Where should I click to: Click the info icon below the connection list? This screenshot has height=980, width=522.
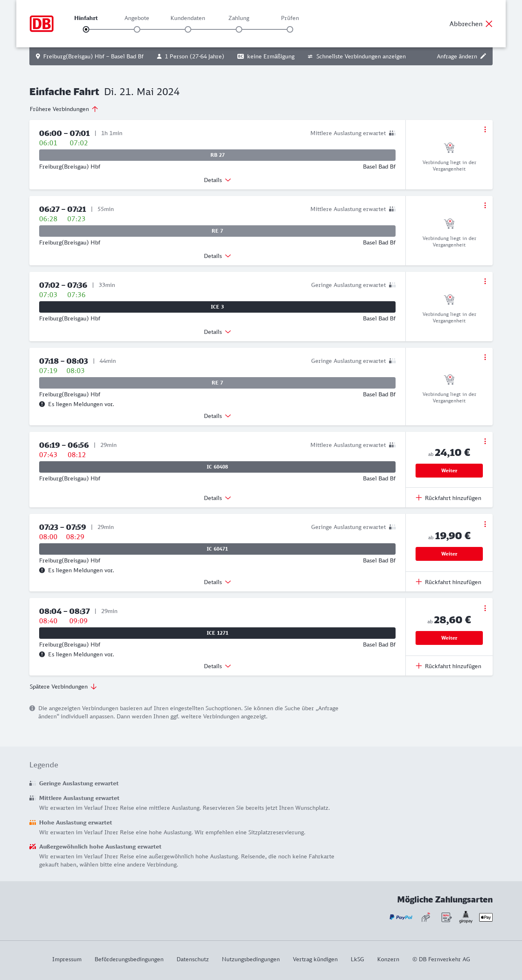(32, 708)
